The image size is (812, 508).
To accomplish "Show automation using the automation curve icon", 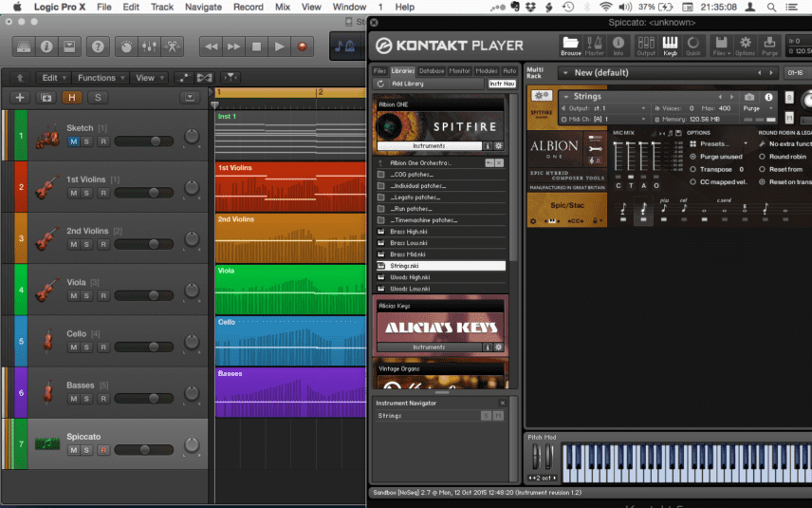I will 183,78.
